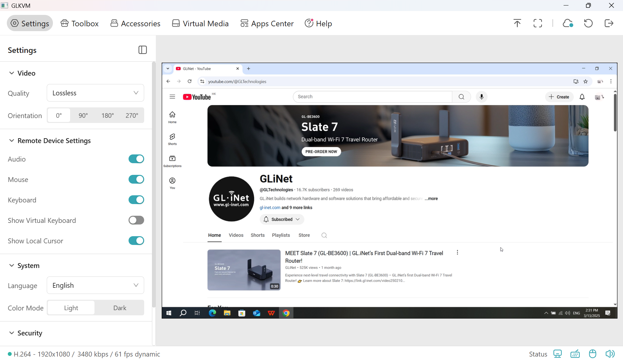
Task: Click the YouTube search field
Action: 372,97
